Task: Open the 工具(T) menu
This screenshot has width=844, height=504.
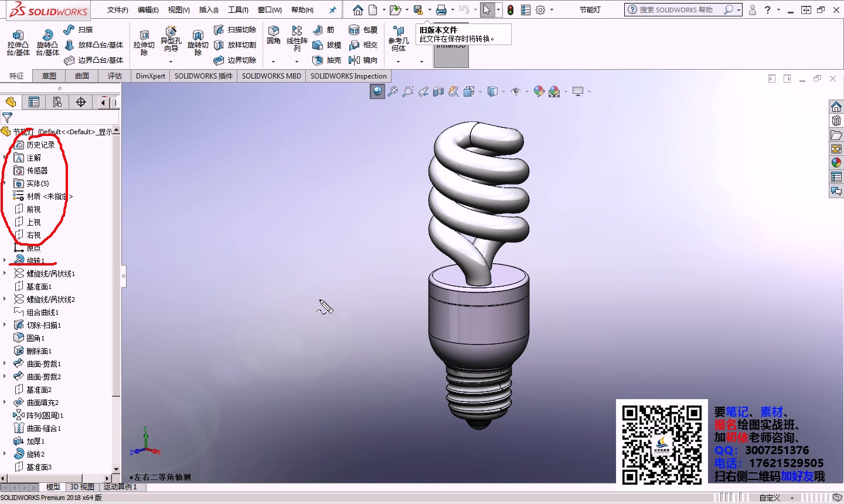Action: pyautogui.click(x=238, y=10)
